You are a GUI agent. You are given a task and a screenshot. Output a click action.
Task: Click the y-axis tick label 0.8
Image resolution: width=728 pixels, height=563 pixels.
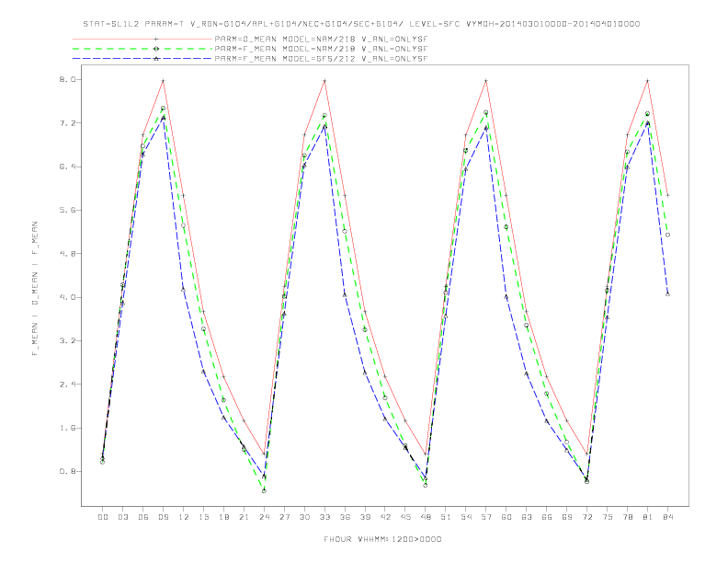(x=67, y=472)
